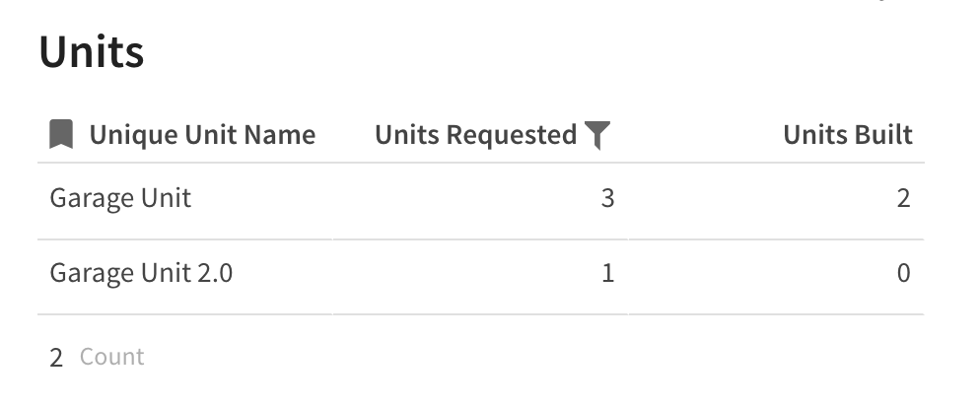Click the divider line beneath the Garage Unit row

pyautogui.click(x=480, y=239)
